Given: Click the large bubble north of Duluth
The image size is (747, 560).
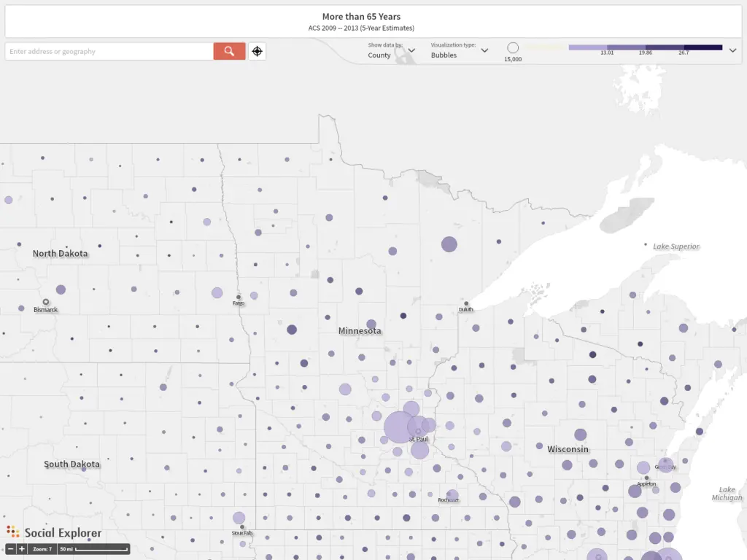Looking at the screenshot, I should click(449, 244).
